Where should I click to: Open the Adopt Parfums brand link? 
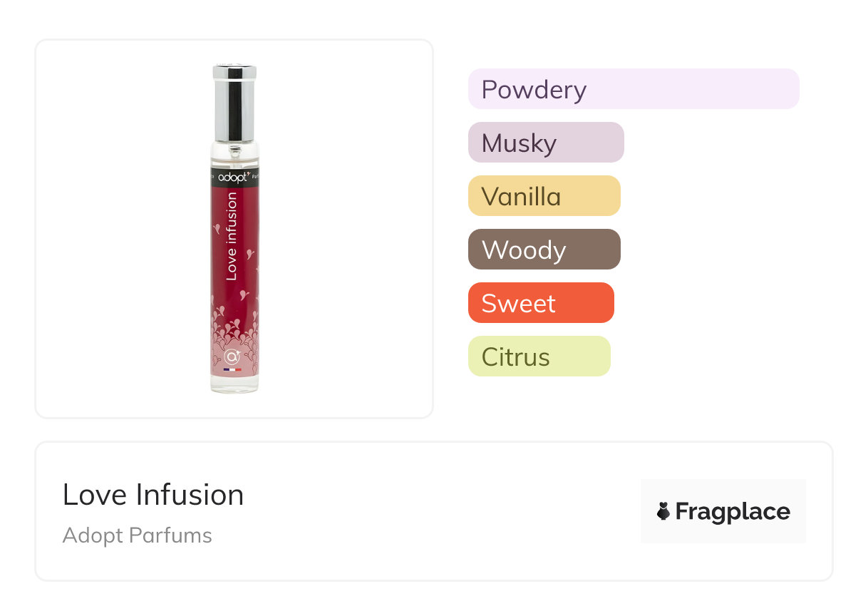138,535
